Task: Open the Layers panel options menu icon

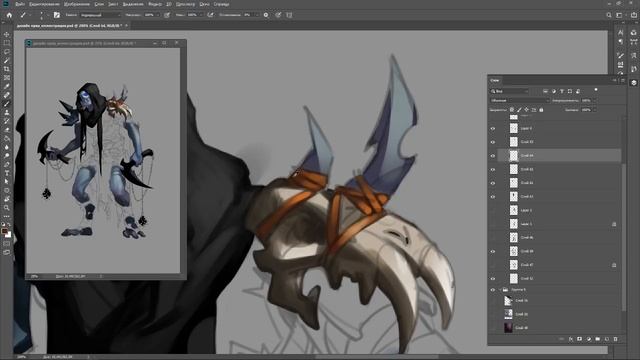Action: pos(623,80)
